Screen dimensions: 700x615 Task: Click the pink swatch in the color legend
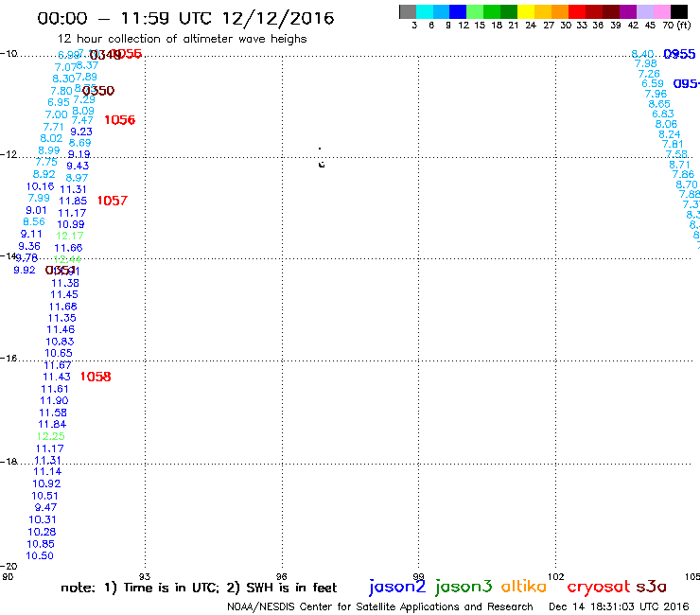click(661, 11)
